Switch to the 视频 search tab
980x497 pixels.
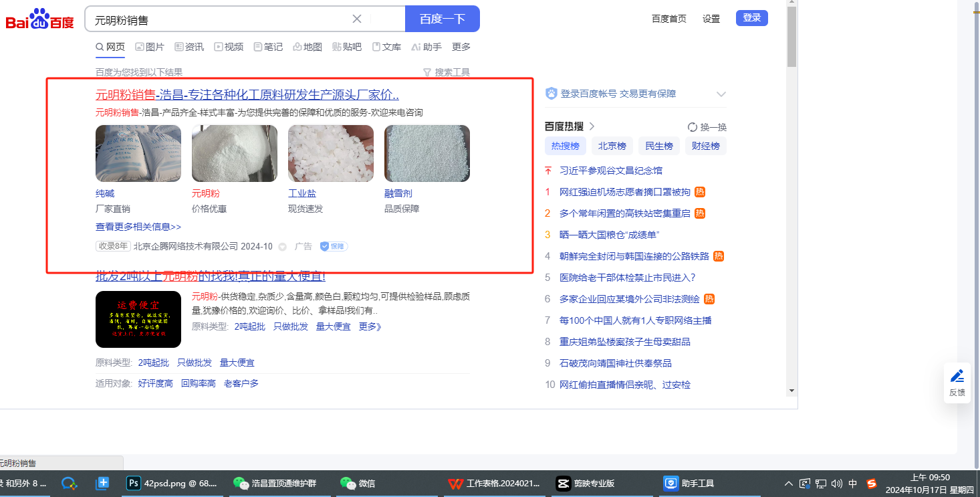point(229,47)
